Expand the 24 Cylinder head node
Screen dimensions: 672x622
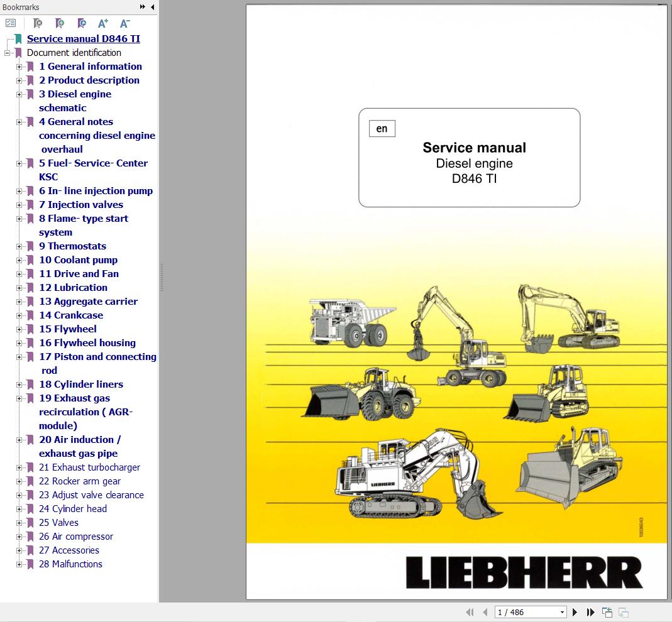click(x=19, y=510)
